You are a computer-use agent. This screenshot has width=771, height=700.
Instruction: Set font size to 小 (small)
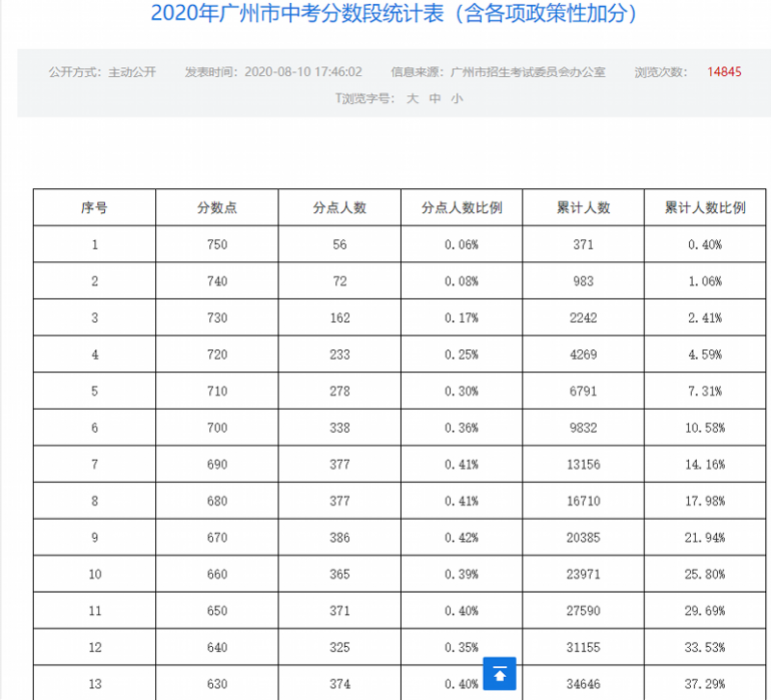click(457, 97)
